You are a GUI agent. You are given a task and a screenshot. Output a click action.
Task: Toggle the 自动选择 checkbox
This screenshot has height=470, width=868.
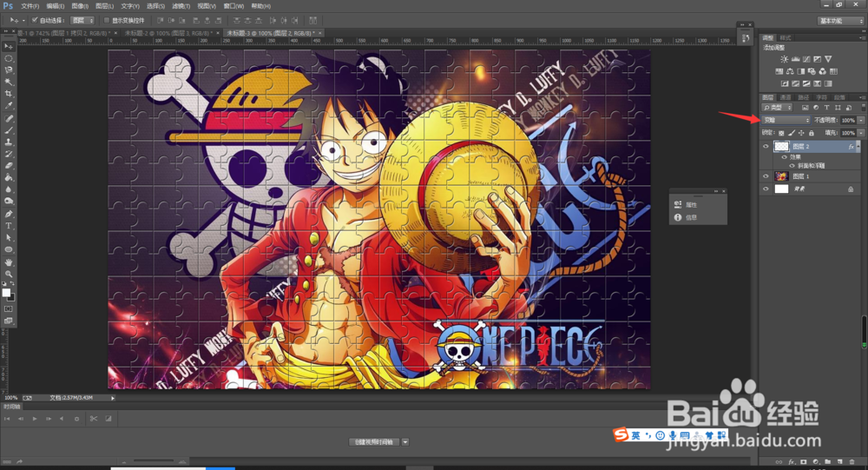coord(35,21)
